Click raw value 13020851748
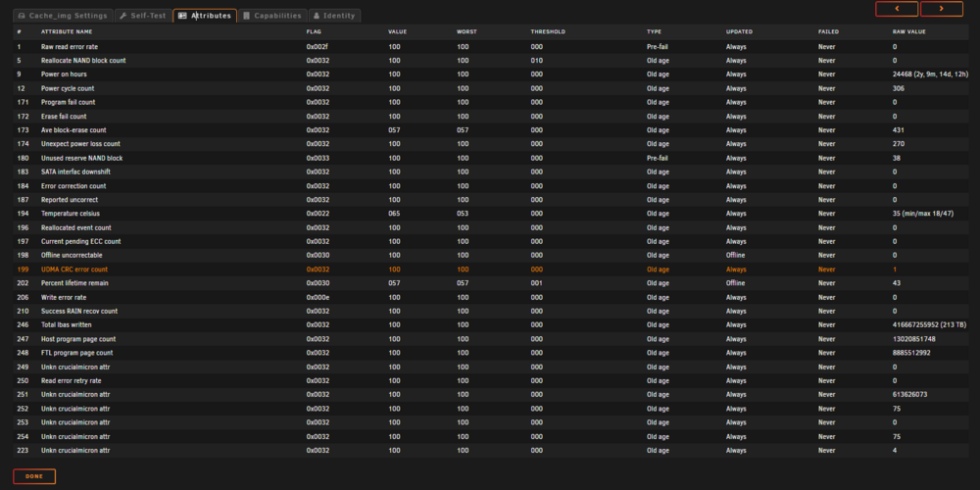 [x=914, y=339]
